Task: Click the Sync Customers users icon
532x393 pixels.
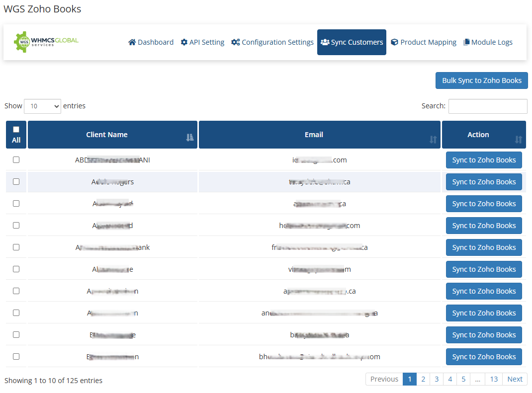Action: [x=325, y=42]
